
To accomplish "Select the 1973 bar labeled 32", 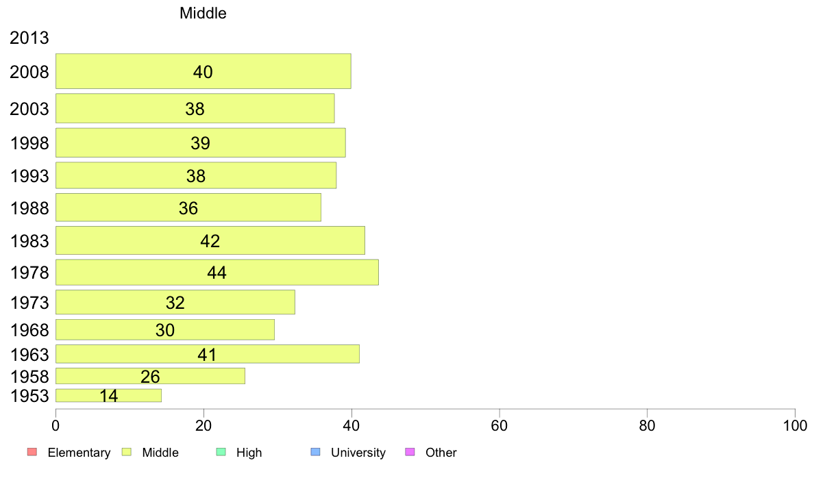I will click(175, 302).
